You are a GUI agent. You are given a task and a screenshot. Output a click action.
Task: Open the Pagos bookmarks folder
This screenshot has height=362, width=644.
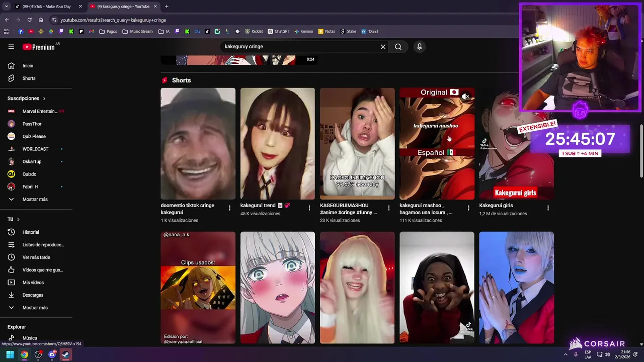coord(108,31)
